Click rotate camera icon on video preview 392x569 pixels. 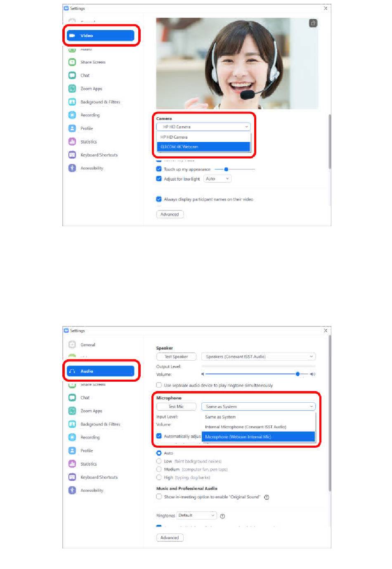(313, 23)
